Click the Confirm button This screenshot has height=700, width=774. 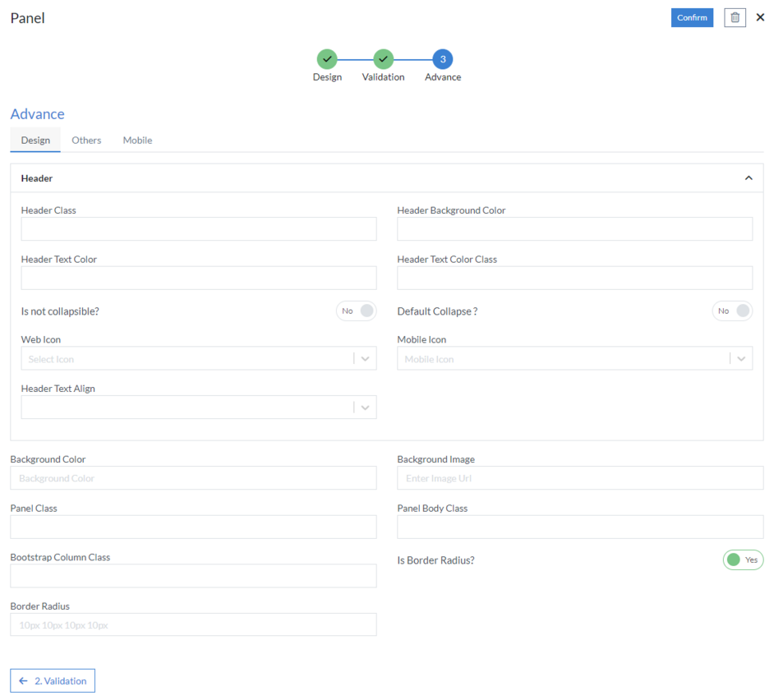click(692, 17)
